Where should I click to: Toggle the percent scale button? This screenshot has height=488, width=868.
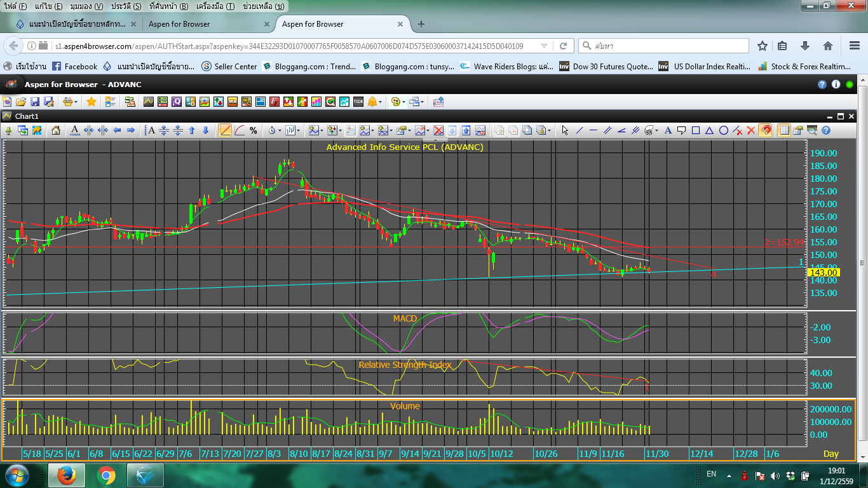click(x=254, y=130)
